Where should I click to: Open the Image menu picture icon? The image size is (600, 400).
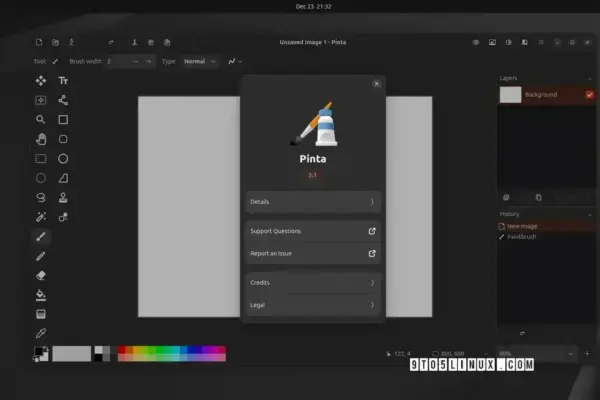[x=492, y=42]
